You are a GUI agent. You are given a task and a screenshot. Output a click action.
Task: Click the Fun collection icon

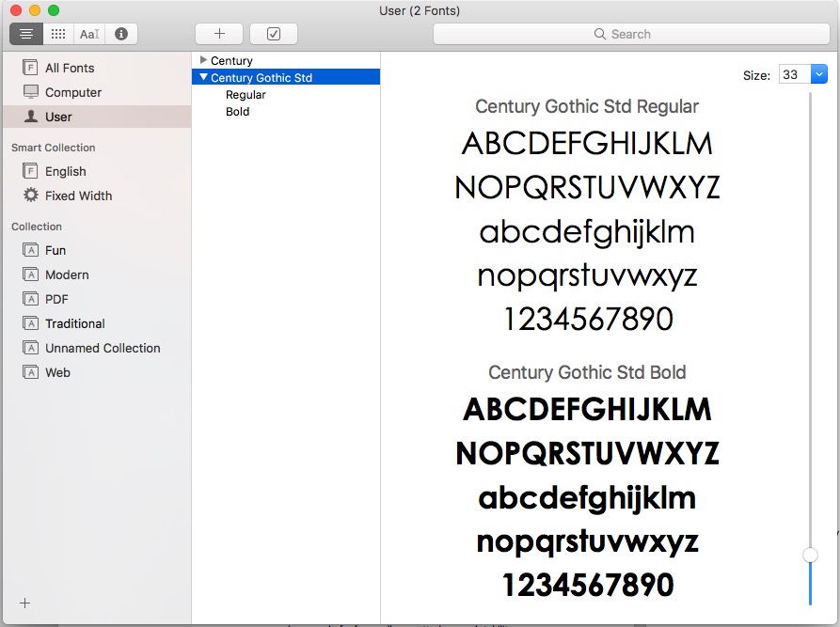30,250
